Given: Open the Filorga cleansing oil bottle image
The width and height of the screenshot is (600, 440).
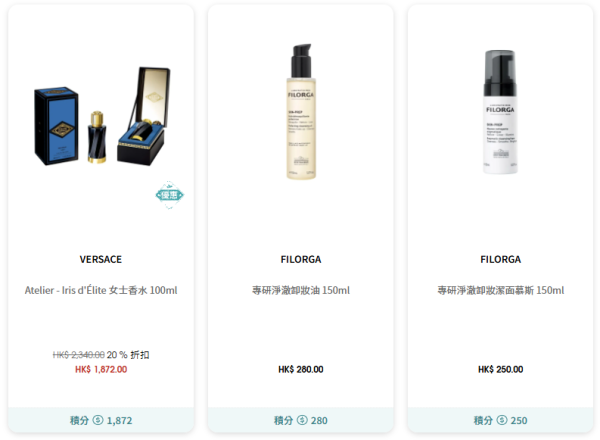Looking at the screenshot, I should click(x=301, y=111).
